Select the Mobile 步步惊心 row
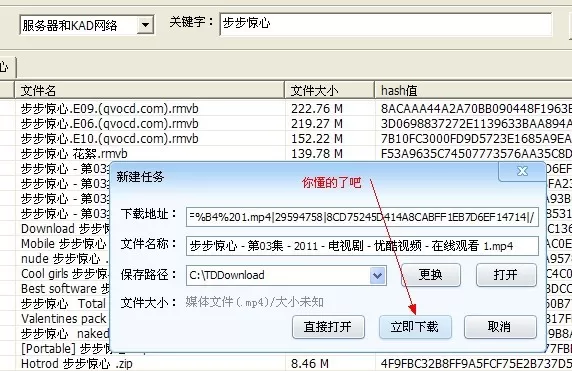The image size is (572, 371). click(x=64, y=244)
